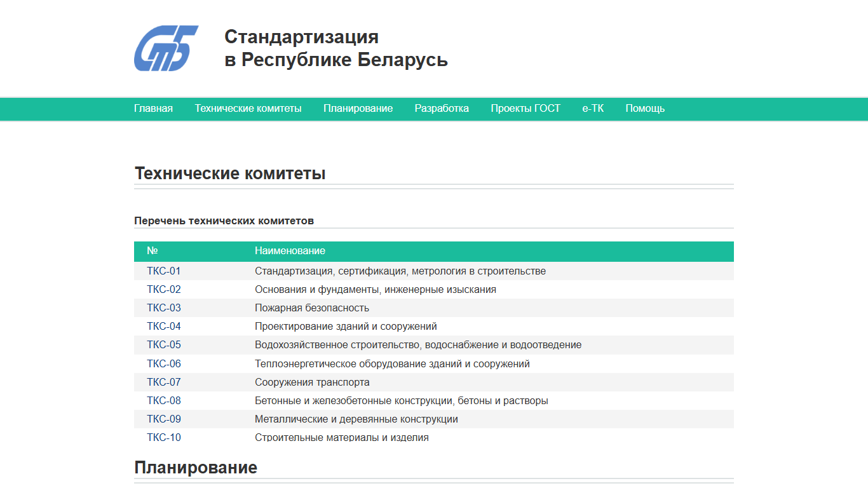Open committee link ТКС-05
Viewport: 868px width, 488px height.
click(x=164, y=344)
